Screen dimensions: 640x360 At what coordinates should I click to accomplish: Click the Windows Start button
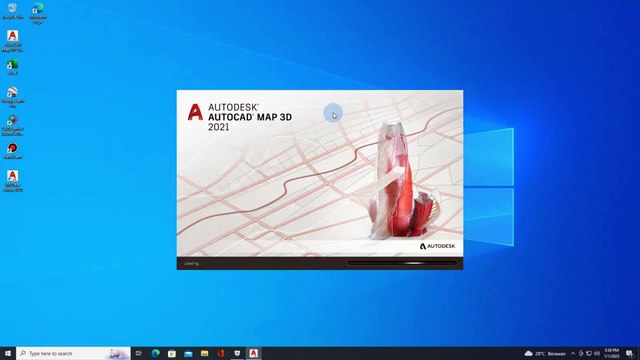pos(8,353)
